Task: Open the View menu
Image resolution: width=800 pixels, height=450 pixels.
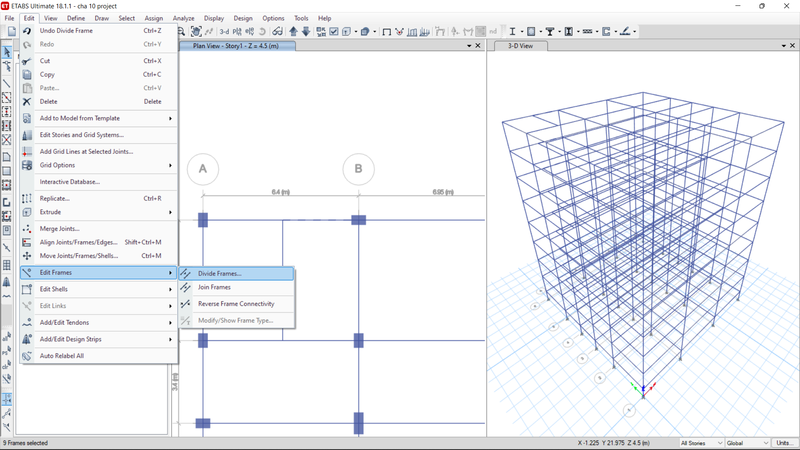Action: coord(51,18)
